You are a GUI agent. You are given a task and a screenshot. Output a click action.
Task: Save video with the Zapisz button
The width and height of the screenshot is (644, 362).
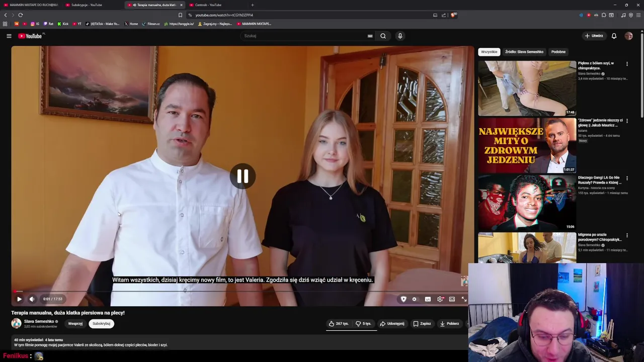422,324
